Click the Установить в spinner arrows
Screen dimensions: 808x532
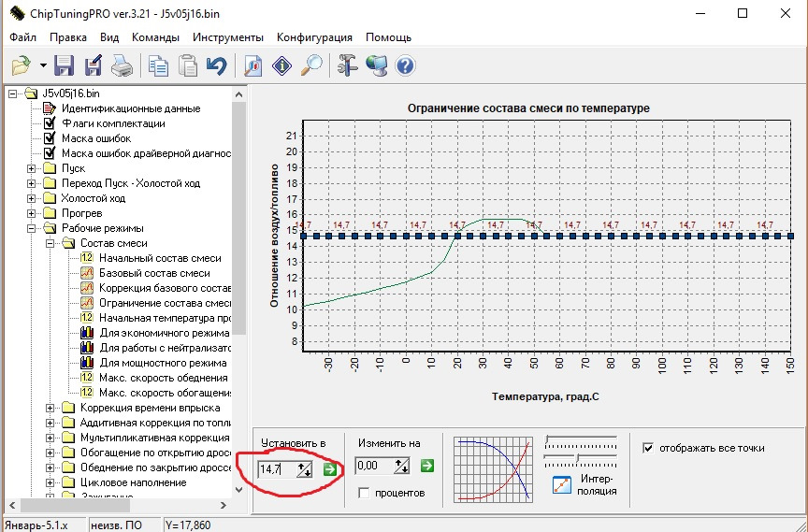point(305,469)
